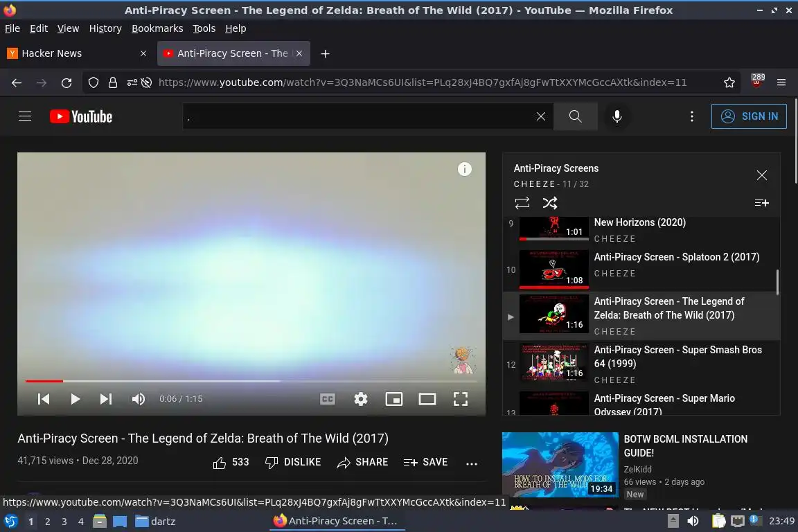Clear the YouTube search box text

[540, 116]
